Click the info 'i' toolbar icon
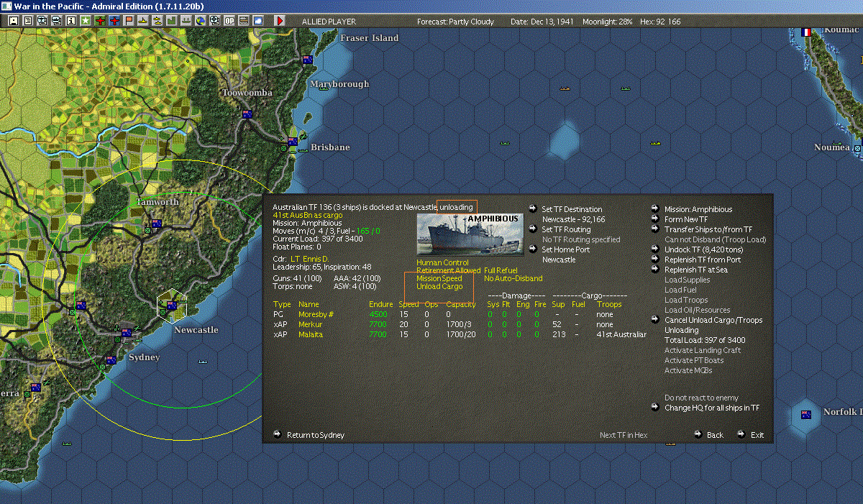863x504 pixels. (x=71, y=22)
